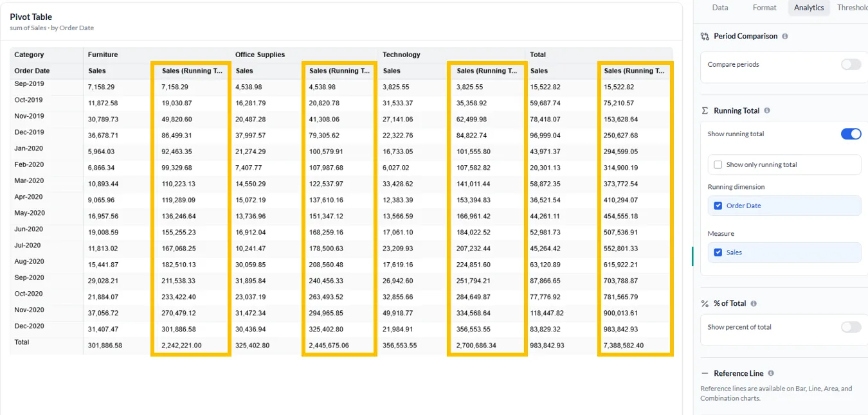Click Technology Sales (Running T... header
Image resolution: width=868 pixels, height=415 pixels.
(x=486, y=71)
